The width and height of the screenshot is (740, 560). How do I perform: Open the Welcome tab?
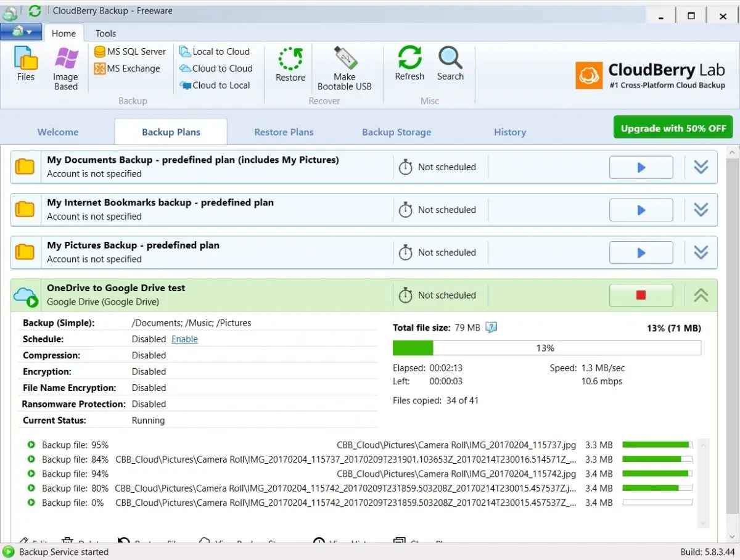(x=58, y=132)
